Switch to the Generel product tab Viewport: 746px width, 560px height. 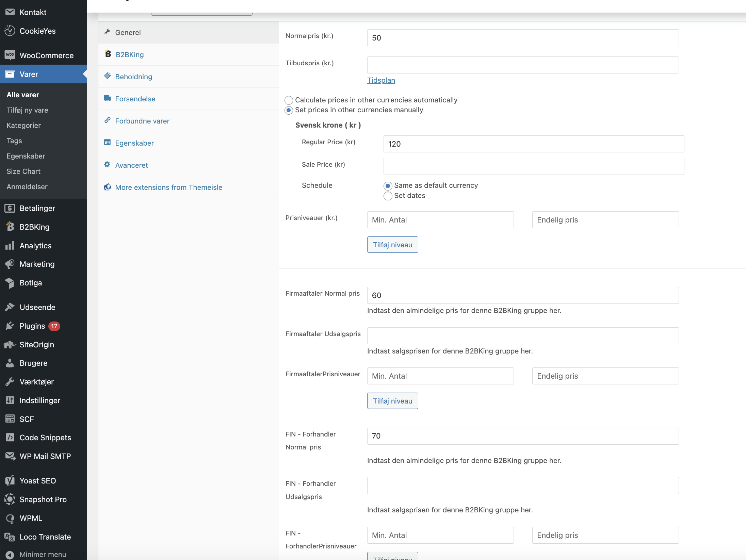[189, 32]
